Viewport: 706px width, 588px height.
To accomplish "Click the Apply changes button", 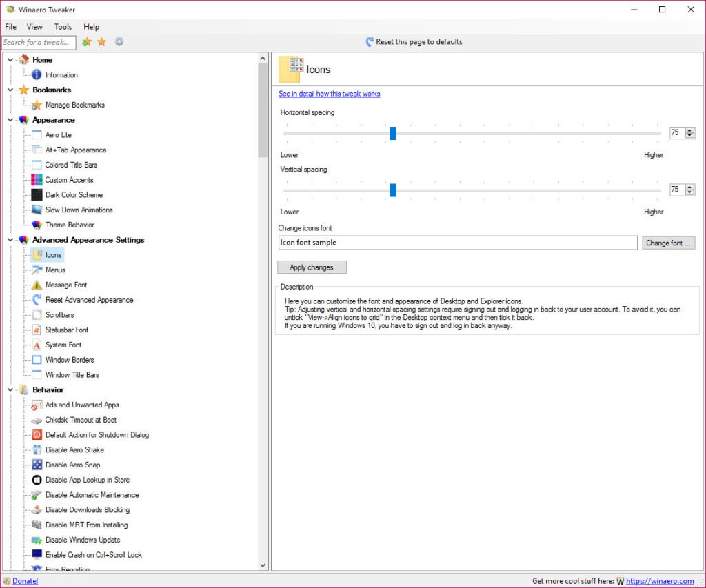I will (312, 267).
